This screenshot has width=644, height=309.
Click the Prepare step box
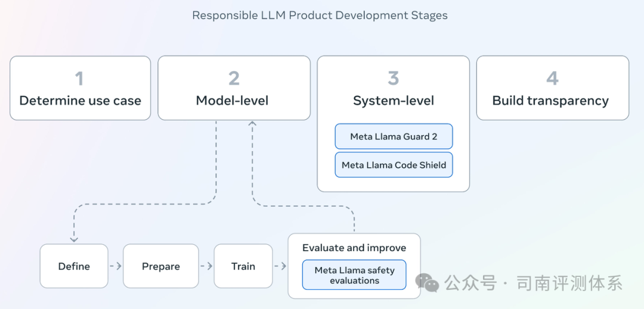161,266
